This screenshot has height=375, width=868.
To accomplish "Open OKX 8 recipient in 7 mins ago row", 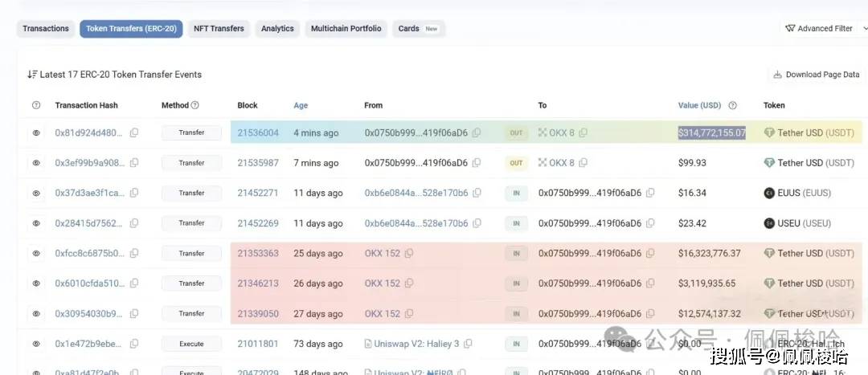I will (x=562, y=163).
